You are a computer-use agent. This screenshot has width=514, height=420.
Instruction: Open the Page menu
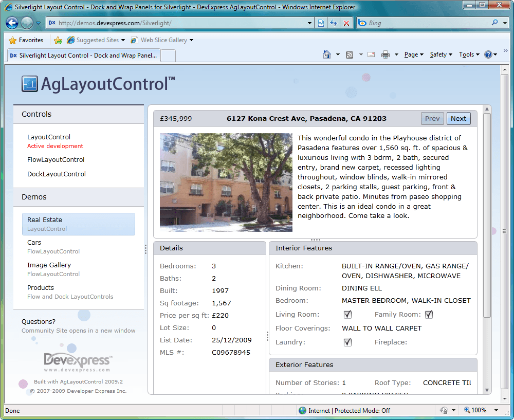(414, 54)
